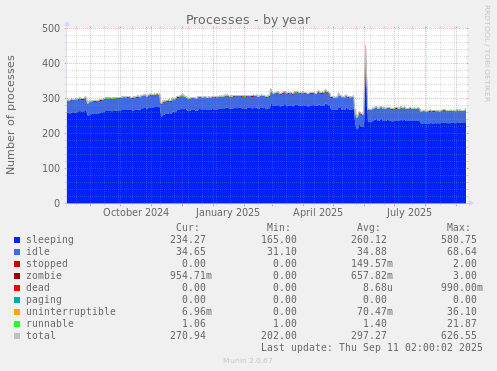Image resolution: width=497 pixels, height=371 pixels.
Task: Click the runnable legend color swatch
Action: [x=17, y=324]
